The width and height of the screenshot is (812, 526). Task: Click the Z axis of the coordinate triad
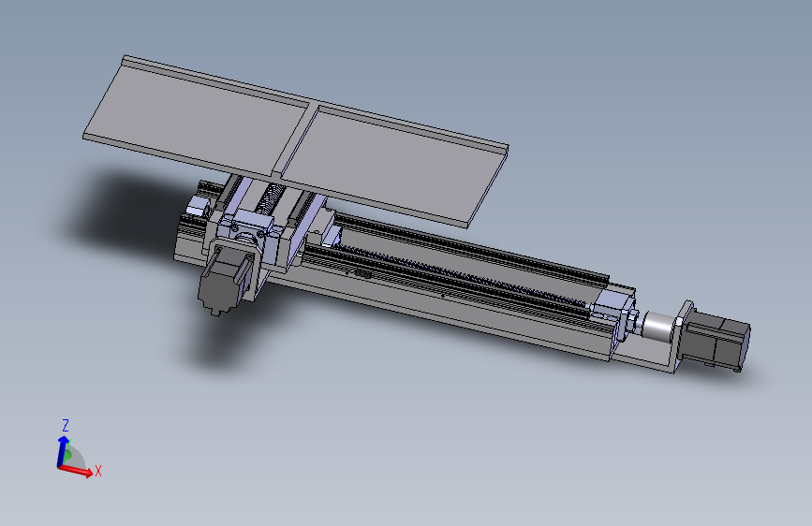[62, 450]
